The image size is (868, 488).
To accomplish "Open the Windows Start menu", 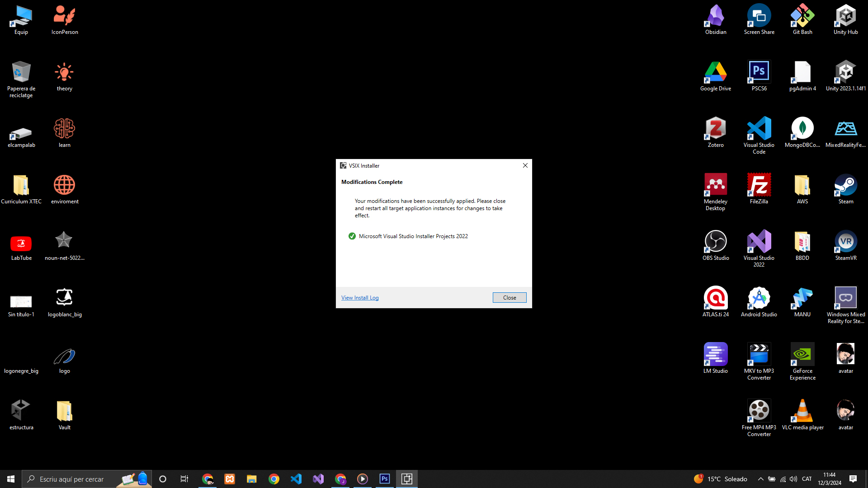I will tap(11, 479).
